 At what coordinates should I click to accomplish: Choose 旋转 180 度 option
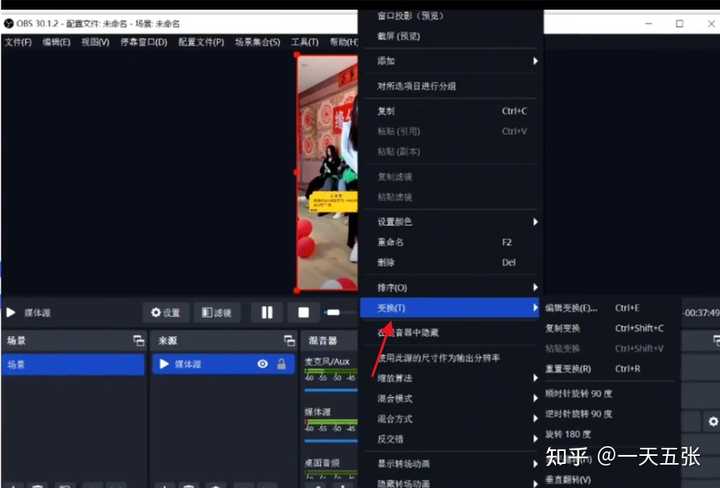609,434
